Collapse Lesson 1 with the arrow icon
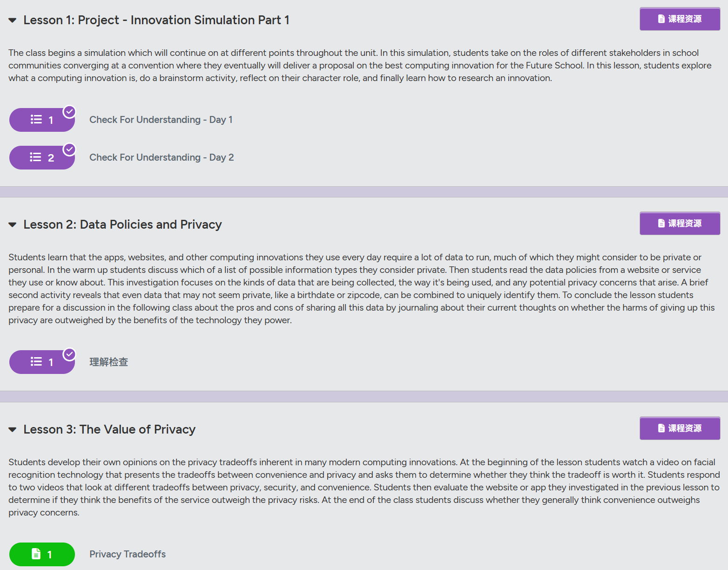728x570 pixels. point(13,20)
